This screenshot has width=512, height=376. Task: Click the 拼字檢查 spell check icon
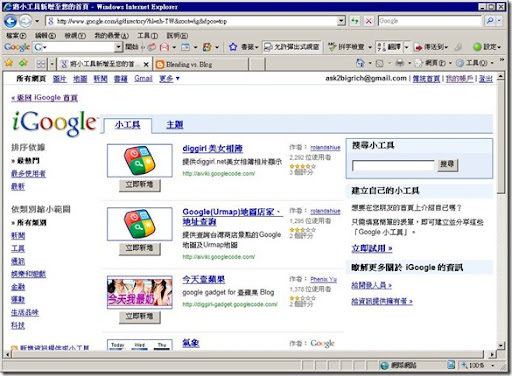coord(332,47)
